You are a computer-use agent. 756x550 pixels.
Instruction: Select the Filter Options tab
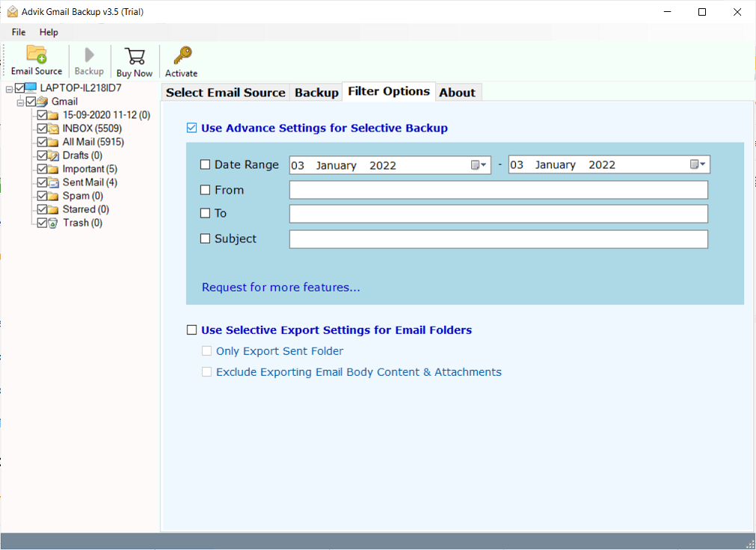tap(389, 92)
